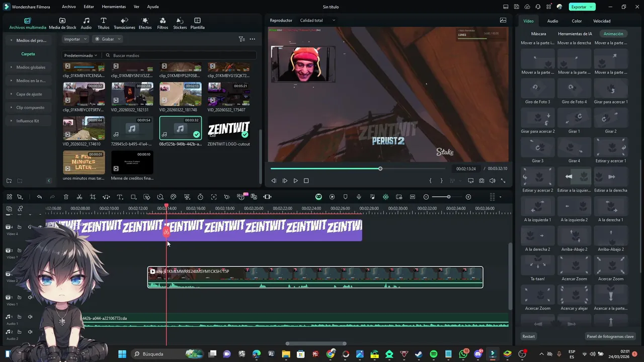The image size is (644, 362).
Task: Delete the selected clip with trash icon
Action: pos(66,197)
